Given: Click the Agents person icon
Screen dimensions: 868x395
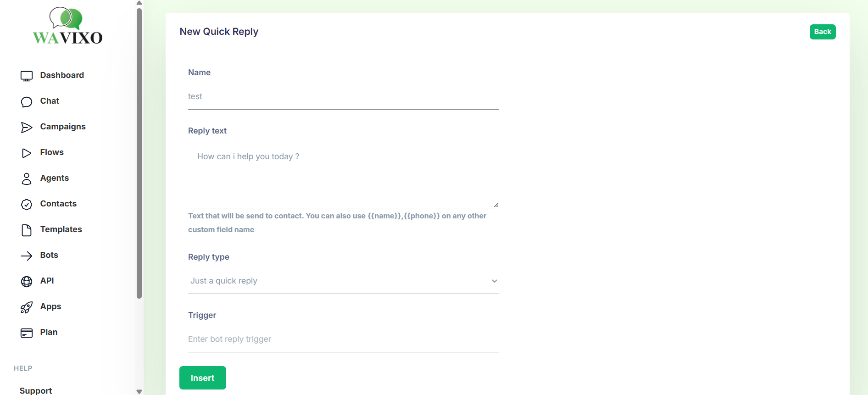Looking at the screenshot, I should click(27, 179).
